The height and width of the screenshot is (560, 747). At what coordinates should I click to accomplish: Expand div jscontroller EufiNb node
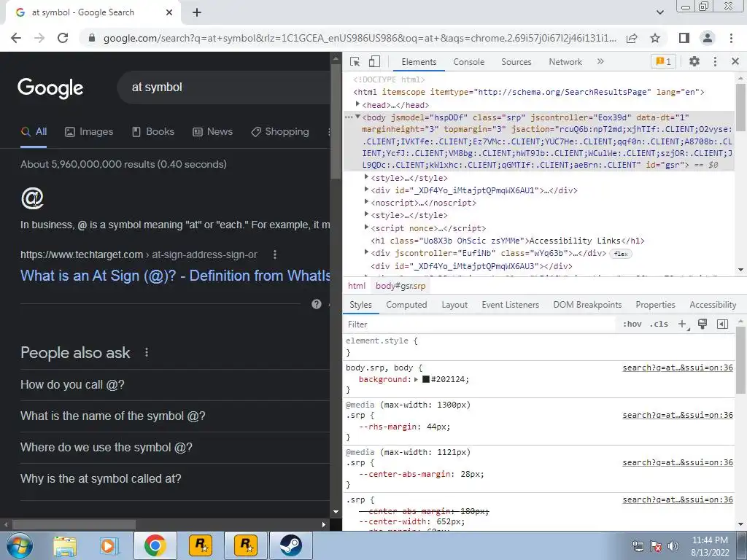(x=366, y=252)
